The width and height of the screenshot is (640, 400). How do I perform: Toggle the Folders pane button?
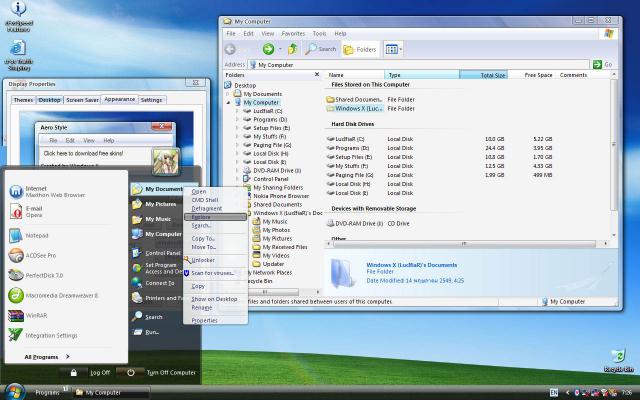click(x=360, y=49)
